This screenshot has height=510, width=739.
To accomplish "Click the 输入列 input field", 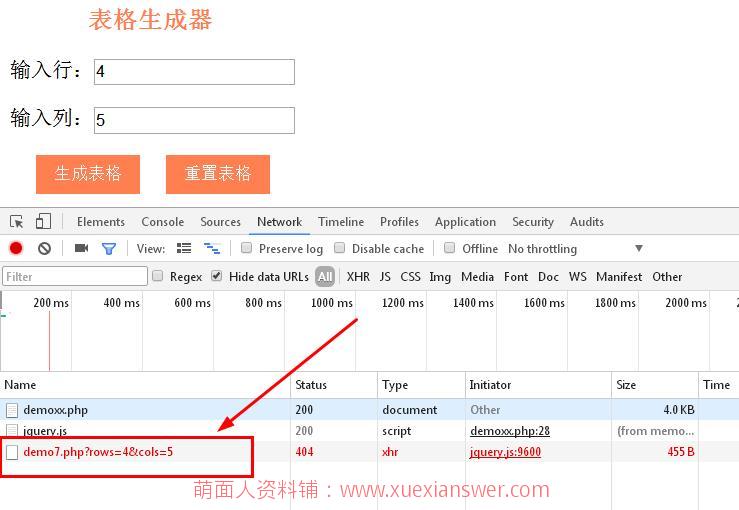I will pyautogui.click(x=194, y=121).
